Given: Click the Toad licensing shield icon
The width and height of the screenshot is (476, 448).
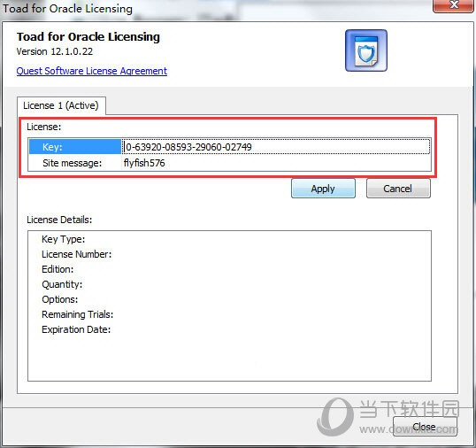Looking at the screenshot, I should (366, 50).
